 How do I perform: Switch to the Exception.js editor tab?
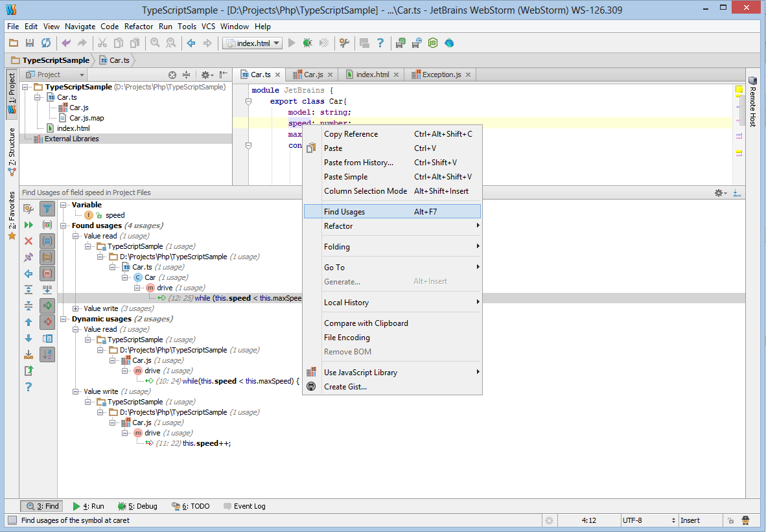coord(441,75)
